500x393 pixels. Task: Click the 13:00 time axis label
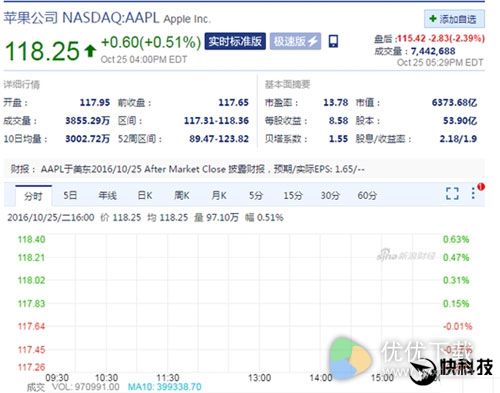pos(259,378)
